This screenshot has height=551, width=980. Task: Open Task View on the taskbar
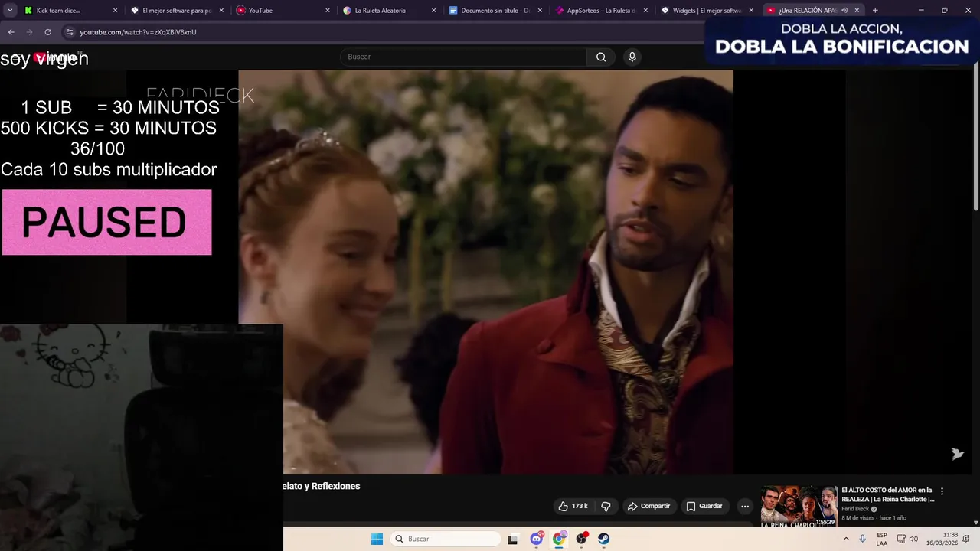click(x=512, y=539)
